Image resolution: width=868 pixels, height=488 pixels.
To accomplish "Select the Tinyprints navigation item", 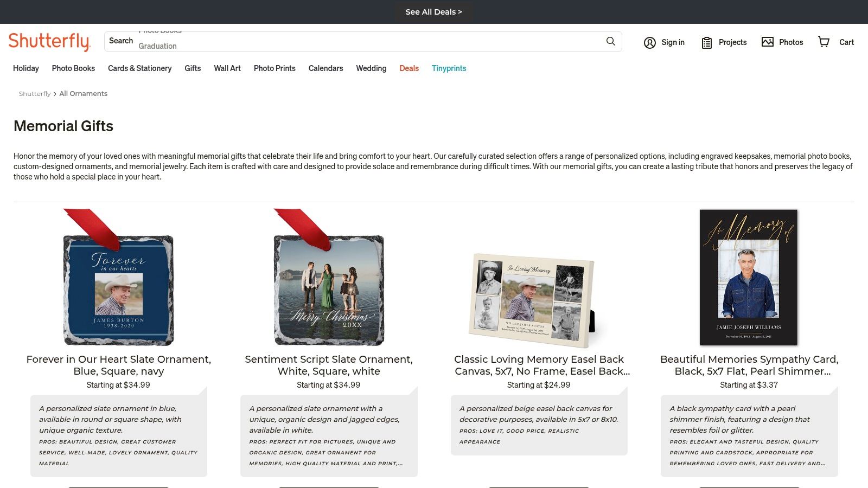I will pyautogui.click(x=449, y=68).
